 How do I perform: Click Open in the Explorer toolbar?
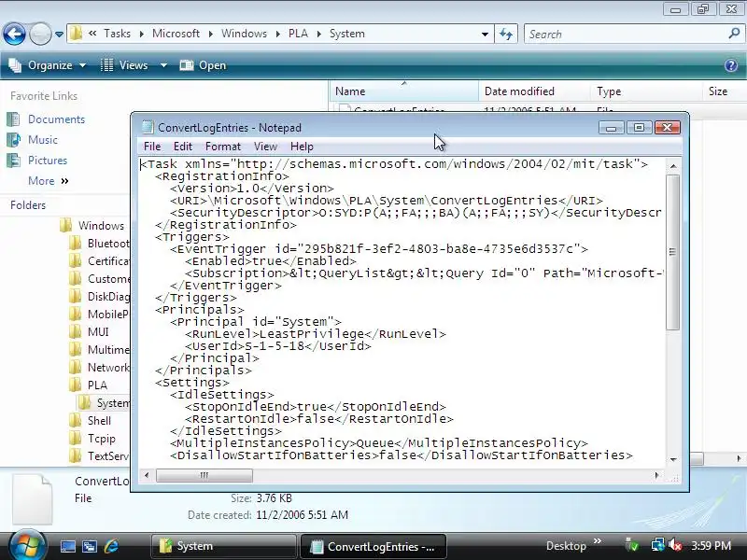coord(204,65)
